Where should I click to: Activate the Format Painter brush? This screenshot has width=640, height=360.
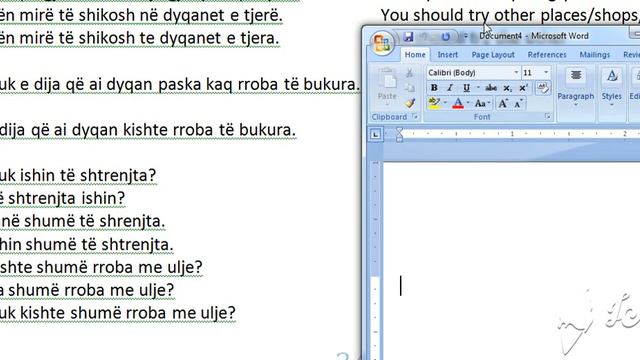[x=409, y=103]
